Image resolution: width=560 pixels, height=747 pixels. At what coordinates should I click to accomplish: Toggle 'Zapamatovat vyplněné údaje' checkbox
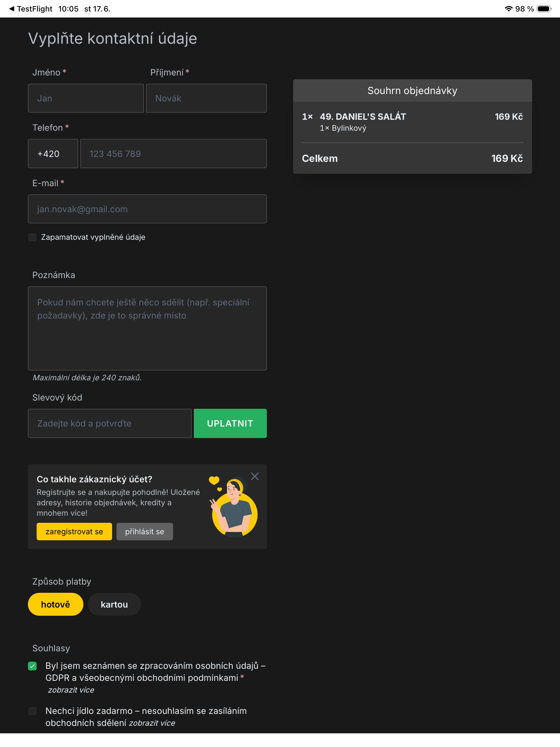33,237
